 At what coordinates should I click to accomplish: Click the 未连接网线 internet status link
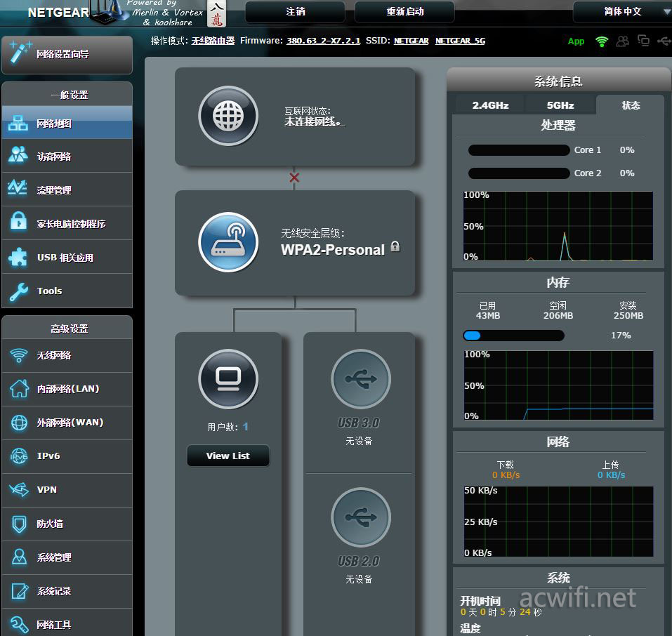[x=314, y=121]
